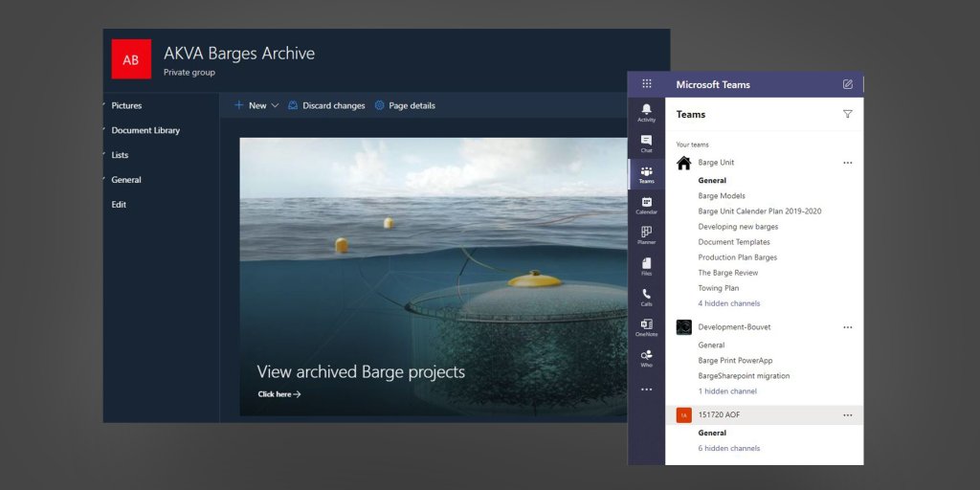Viewport: 980px width, 490px height.
Task: Open more options for Barge Unit team
Action: tap(847, 163)
